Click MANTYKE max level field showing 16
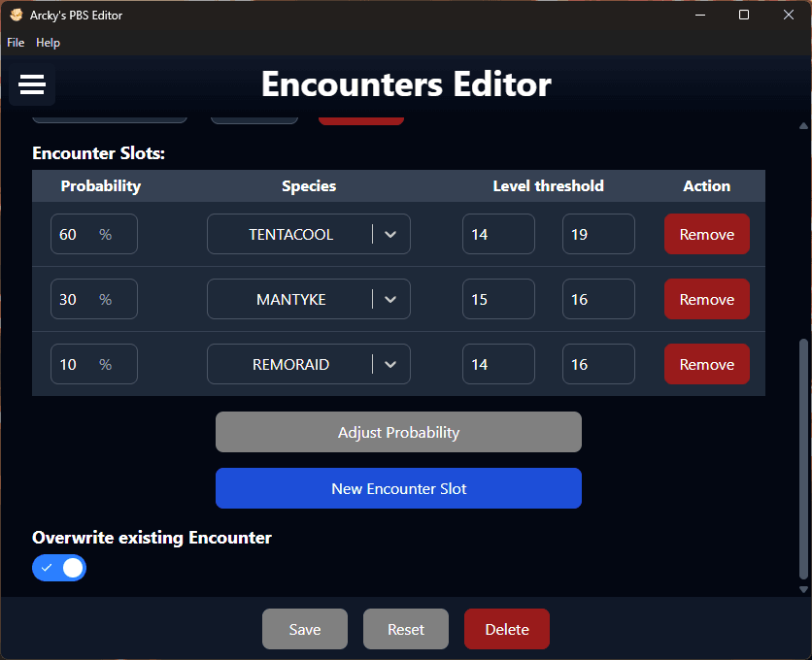 597,300
